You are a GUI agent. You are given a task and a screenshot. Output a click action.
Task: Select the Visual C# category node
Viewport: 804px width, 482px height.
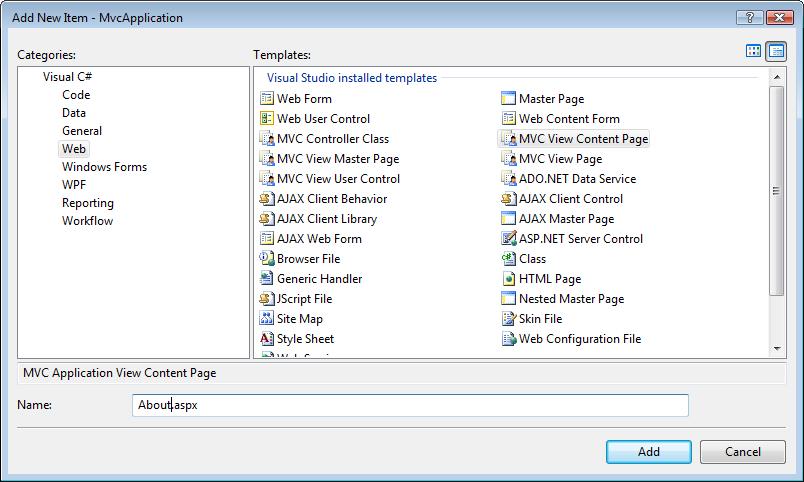67,77
